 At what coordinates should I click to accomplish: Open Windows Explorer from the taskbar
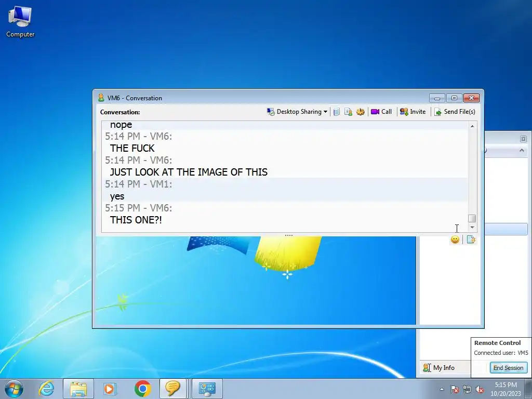pyautogui.click(x=78, y=389)
